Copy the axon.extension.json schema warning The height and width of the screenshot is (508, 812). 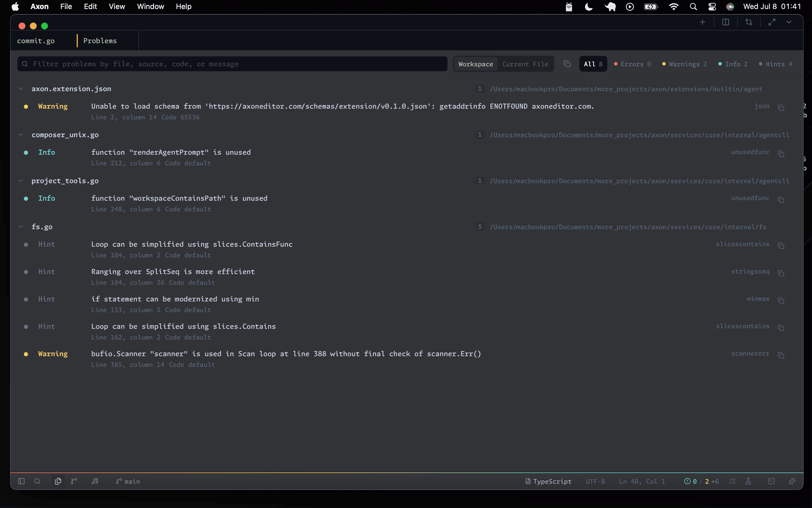point(781,108)
